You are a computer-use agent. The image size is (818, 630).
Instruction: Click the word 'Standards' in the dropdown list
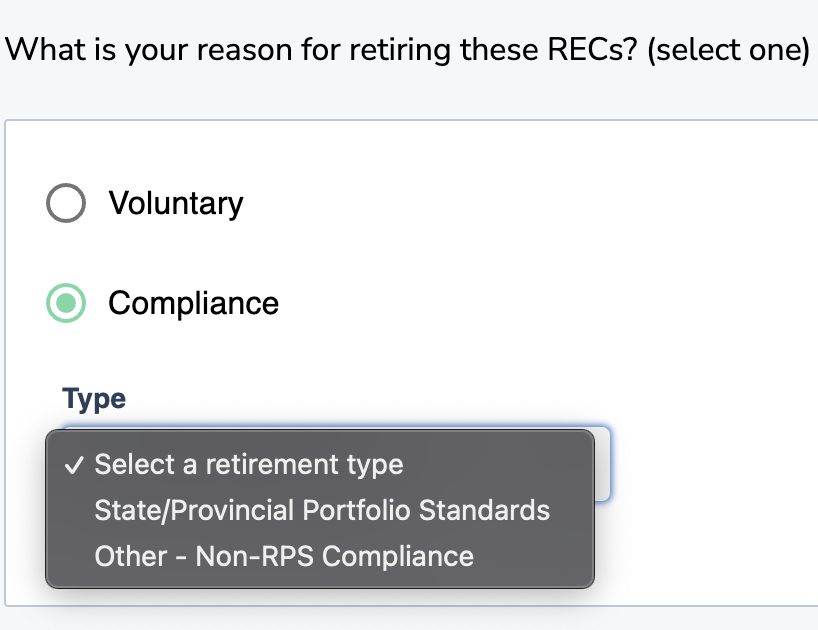pyautogui.click(x=484, y=510)
